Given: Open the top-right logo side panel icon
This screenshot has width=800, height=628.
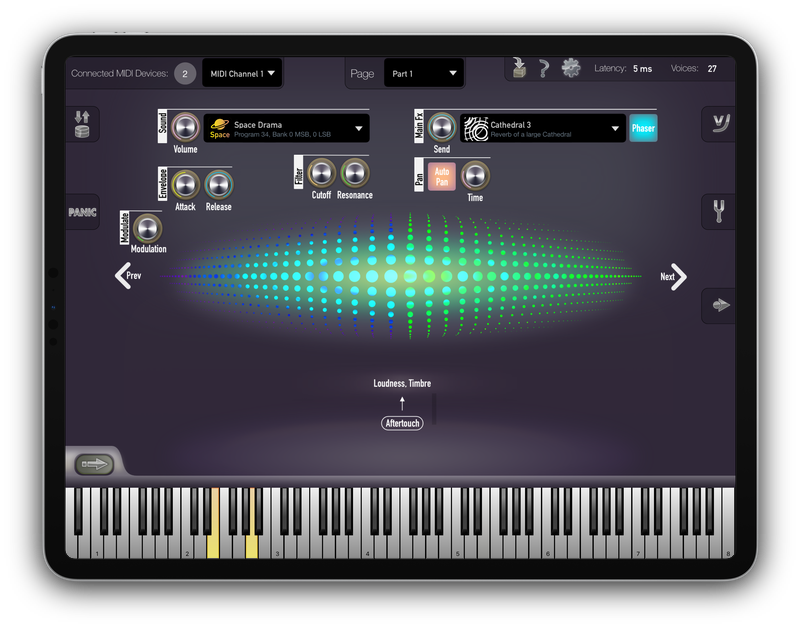Looking at the screenshot, I should pos(717,124).
